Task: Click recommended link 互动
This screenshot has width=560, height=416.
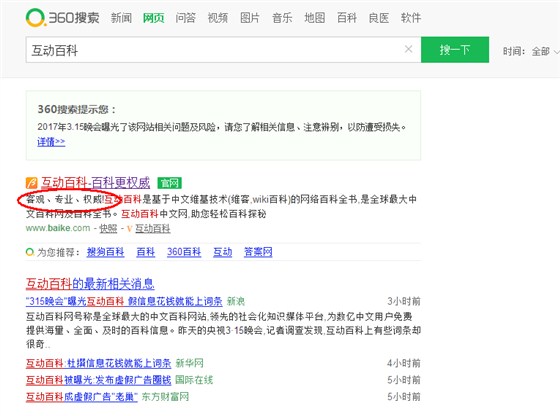Action: click(222, 252)
